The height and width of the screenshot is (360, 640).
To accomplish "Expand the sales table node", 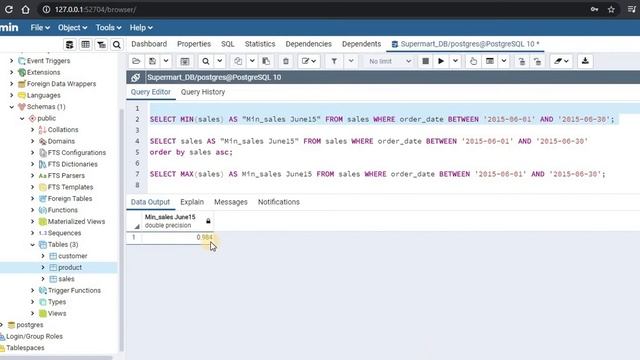I will pyautogui.click(x=43, y=279).
